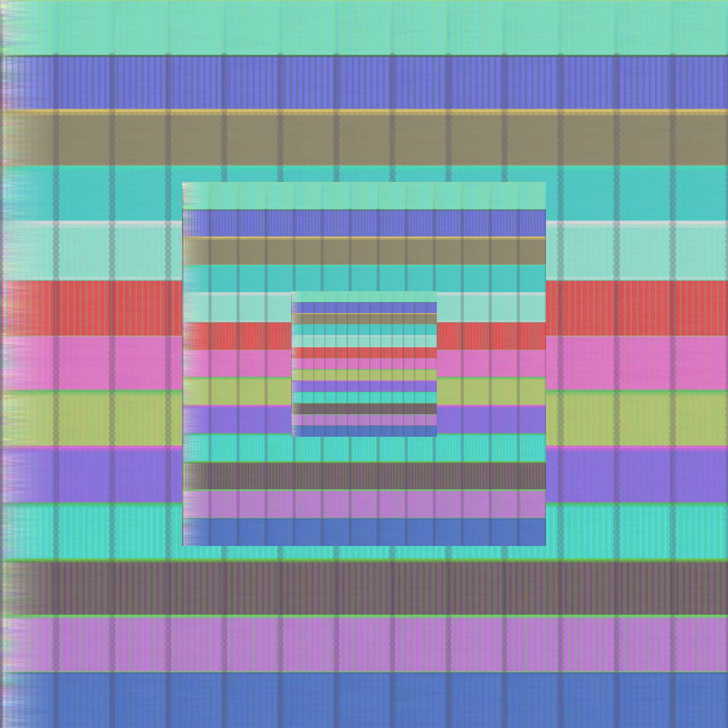Choose the outer indigo stripe second from top
Image resolution: width=728 pixels, height=728 pixels.
tap(364, 82)
